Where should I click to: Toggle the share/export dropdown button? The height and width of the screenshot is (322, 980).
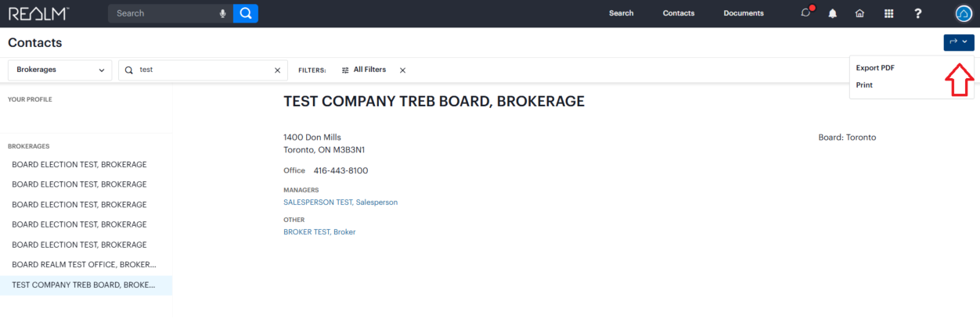958,42
